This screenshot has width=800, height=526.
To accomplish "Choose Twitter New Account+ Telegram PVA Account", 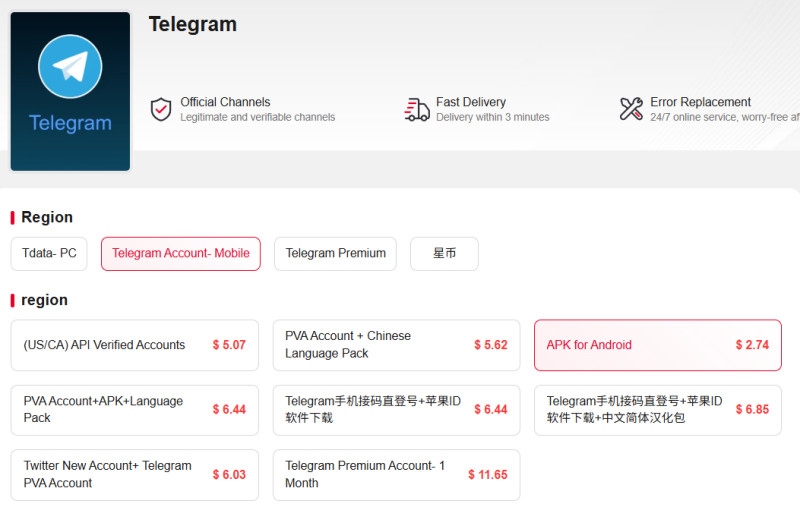I will click(135, 474).
